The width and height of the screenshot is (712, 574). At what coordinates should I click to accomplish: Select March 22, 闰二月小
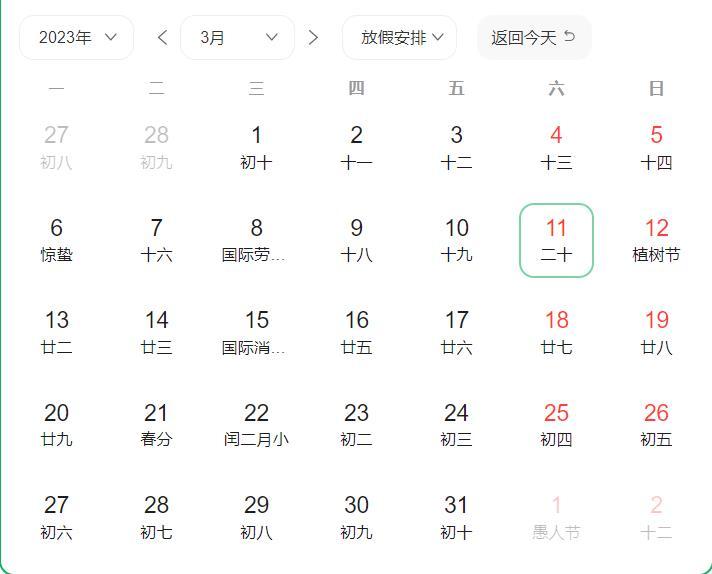(x=256, y=425)
